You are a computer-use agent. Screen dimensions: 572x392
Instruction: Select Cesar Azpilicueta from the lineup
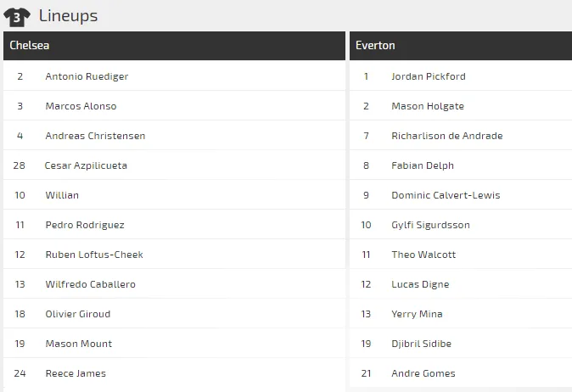(x=86, y=165)
